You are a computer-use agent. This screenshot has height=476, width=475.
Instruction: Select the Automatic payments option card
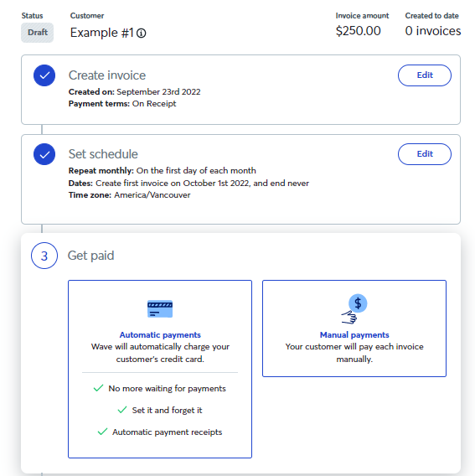(160, 369)
